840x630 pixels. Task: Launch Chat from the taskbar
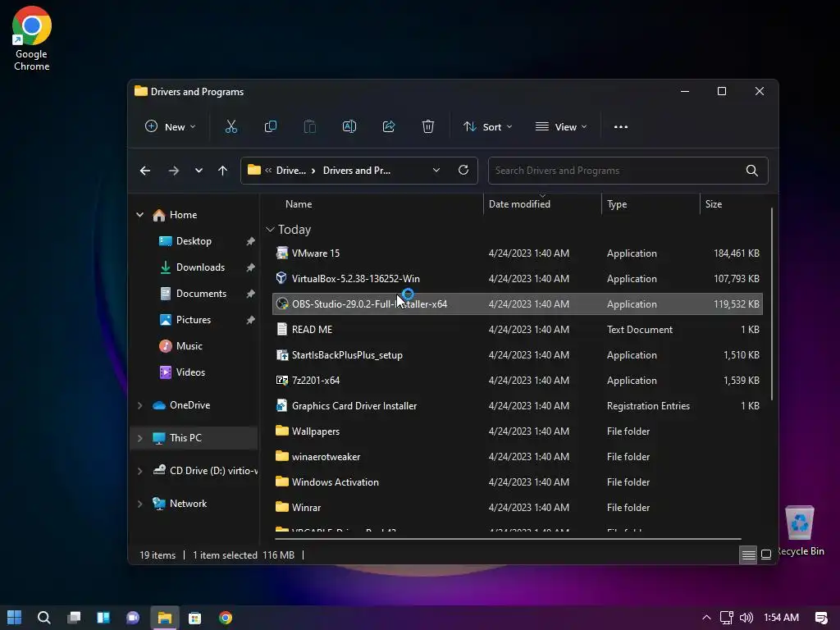133,618
